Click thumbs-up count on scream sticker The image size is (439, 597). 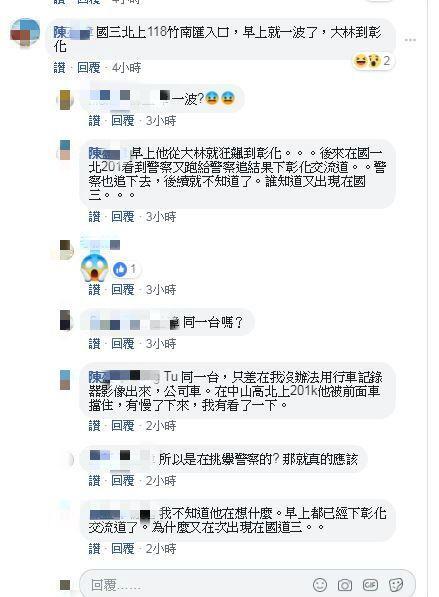tap(125, 269)
